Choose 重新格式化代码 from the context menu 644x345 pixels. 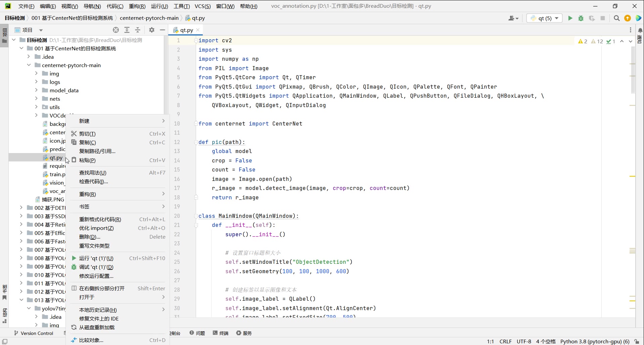pyautogui.click(x=100, y=219)
